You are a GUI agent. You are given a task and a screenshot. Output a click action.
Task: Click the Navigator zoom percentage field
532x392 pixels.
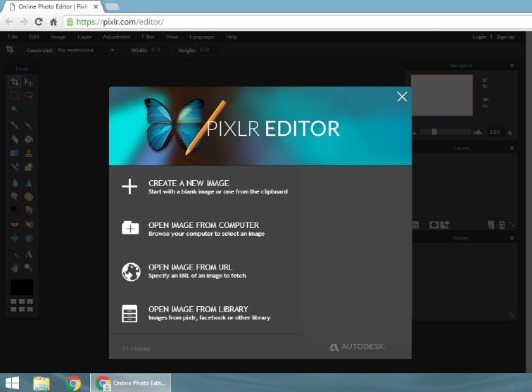495,132
